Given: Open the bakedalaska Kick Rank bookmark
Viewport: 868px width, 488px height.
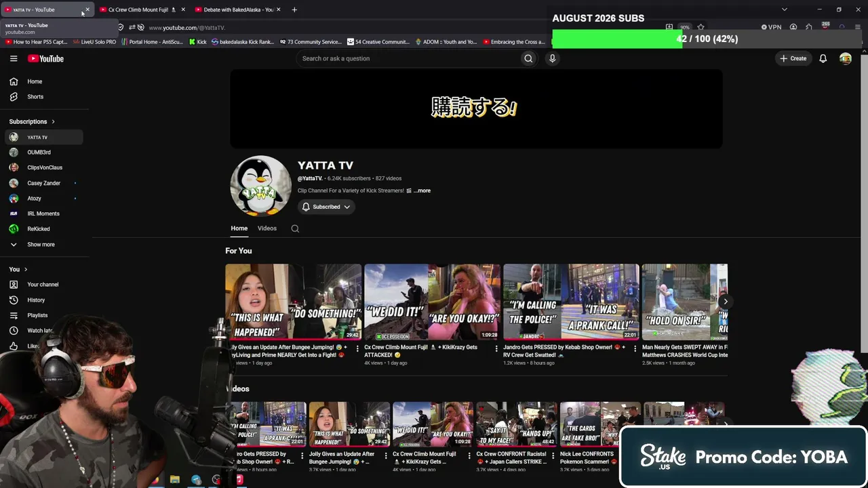Looking at the screenshot, I should 243,42.
